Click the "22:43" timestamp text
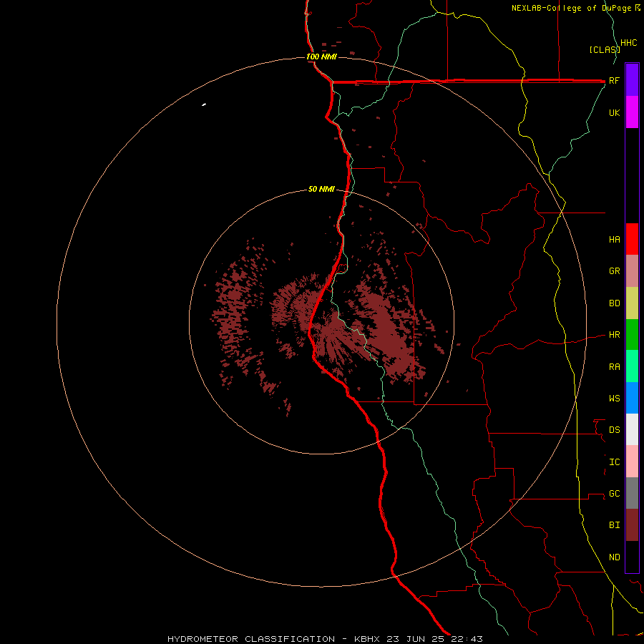The height and width of the screenshot is (644, 644). click(x=467, y=639)
